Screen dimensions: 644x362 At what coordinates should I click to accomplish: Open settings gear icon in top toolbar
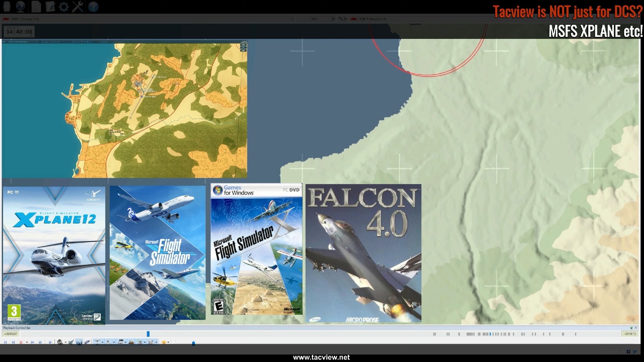click(x=64, y=6)
